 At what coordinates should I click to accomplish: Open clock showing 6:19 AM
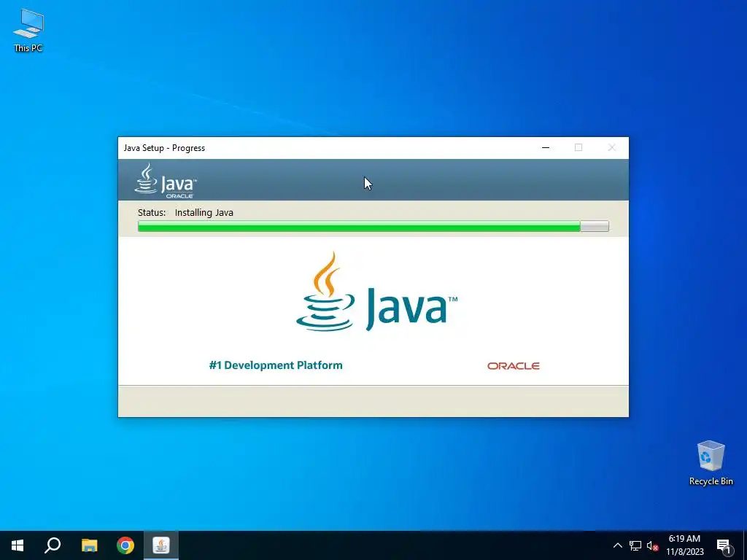pos(684,545)
